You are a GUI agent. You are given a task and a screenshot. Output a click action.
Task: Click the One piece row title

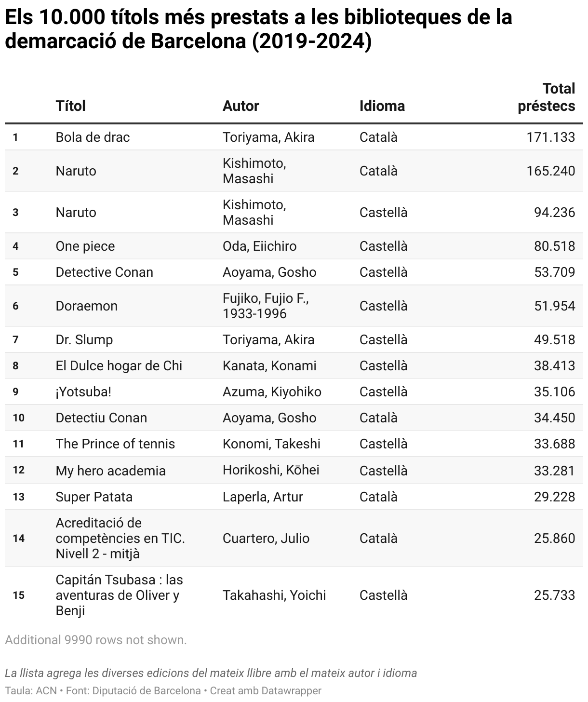coord(85,246)
